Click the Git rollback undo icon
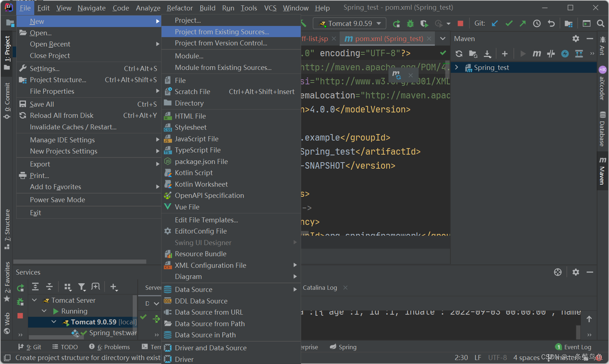 pos(551,23)
